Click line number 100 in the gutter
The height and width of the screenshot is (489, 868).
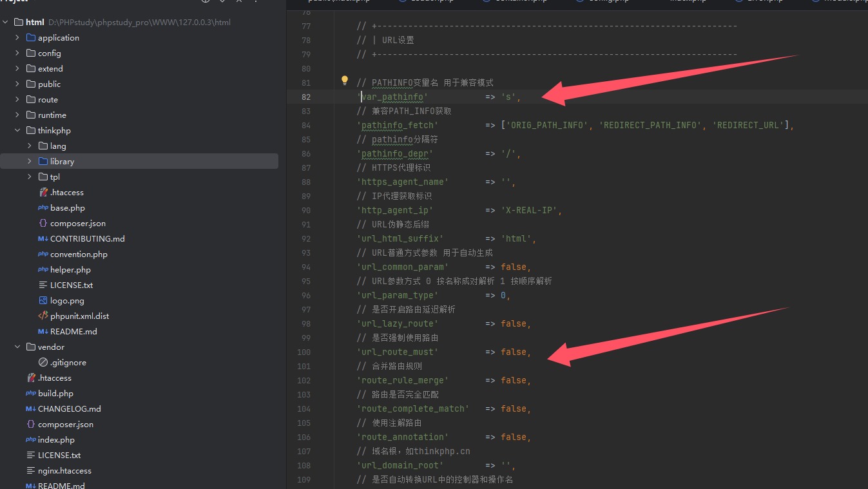pos(304,352)
